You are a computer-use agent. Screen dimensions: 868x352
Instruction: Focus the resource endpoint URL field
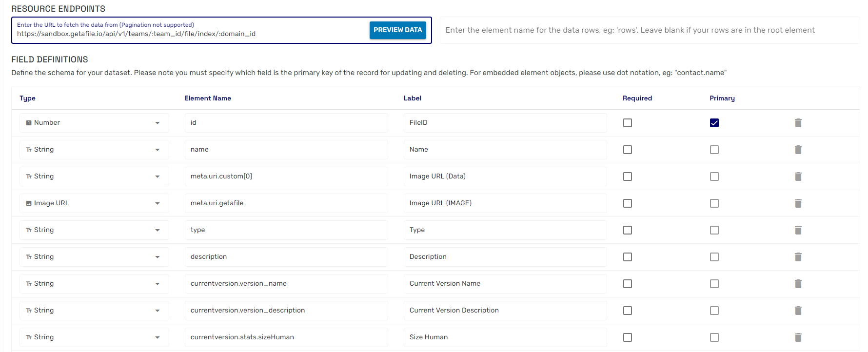[x=190, y=34]
